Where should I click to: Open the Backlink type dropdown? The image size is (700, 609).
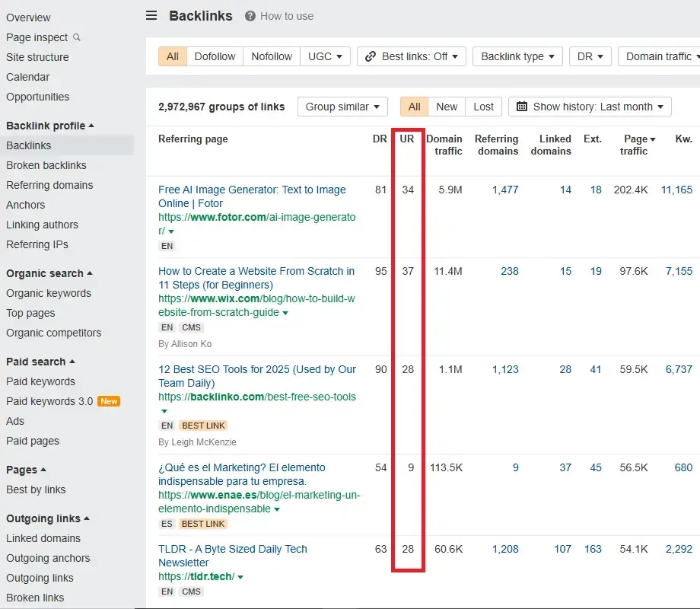(x=517, y=56)
